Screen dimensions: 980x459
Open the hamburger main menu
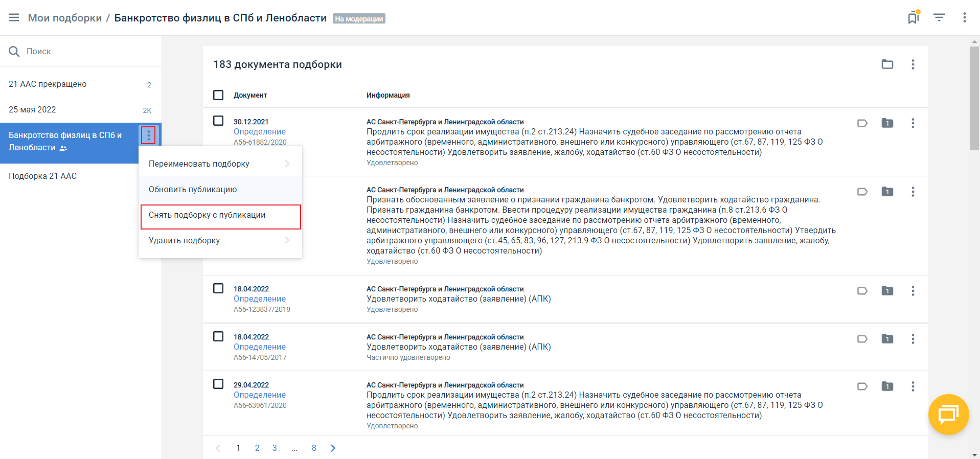point(14,18)
